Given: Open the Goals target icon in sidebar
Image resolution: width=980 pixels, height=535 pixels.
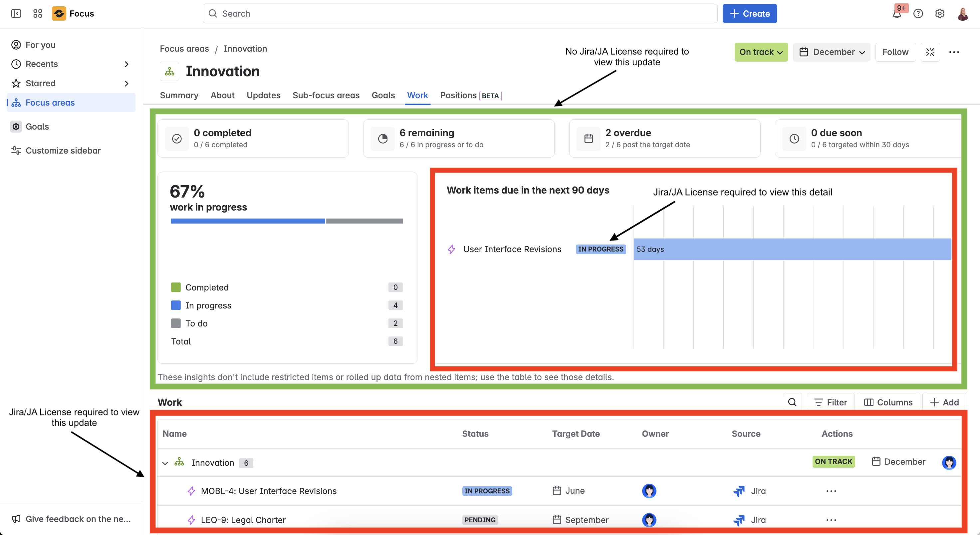Looking at the screenshot, I should (16, 126).
